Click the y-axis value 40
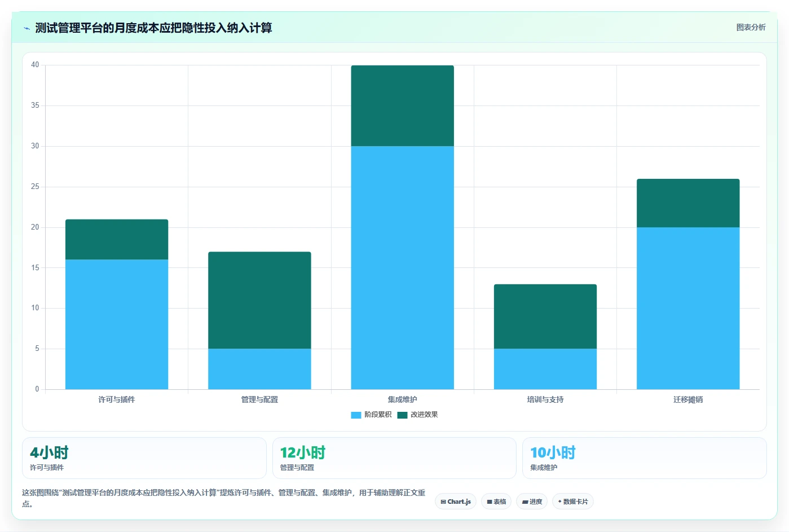Image resolution: width=789 pixels, height=532 pixels. tap(35, 65)
